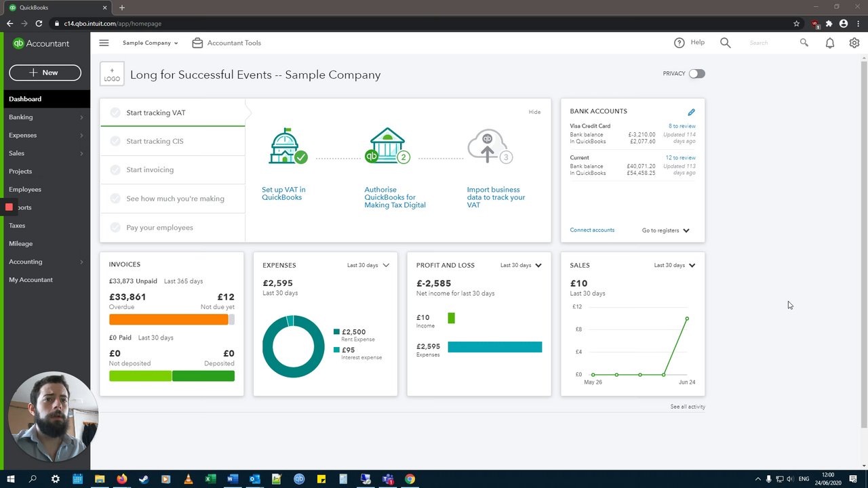Click the large search magnifier icon
Screen dimensions: 868x488
[x=726, y=43]
